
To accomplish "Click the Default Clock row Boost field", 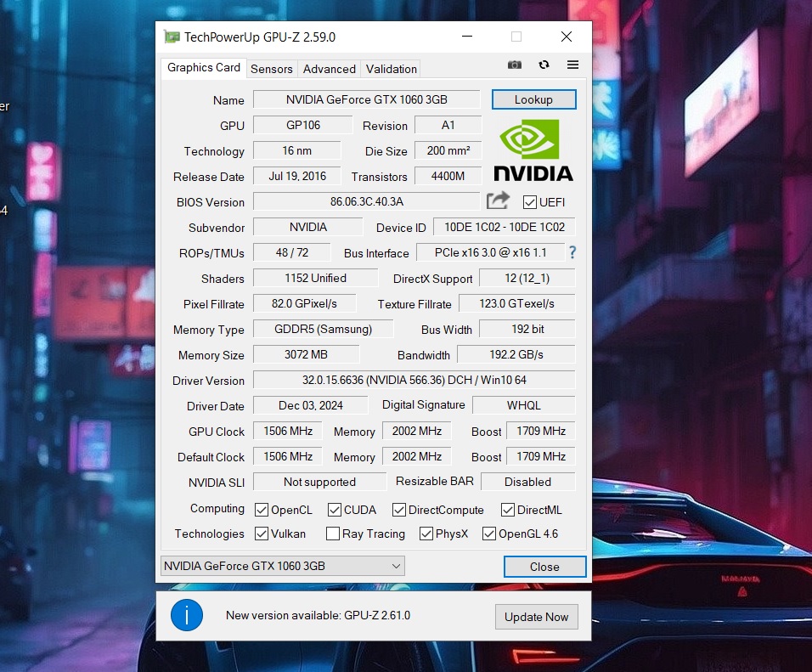I will 541,456.
